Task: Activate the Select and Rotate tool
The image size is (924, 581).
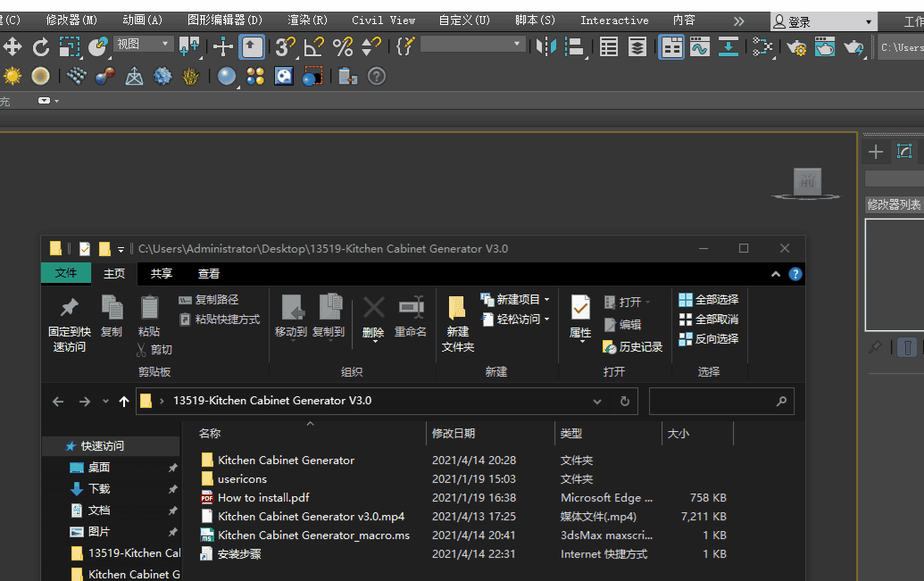Action: tap(41, 46)
